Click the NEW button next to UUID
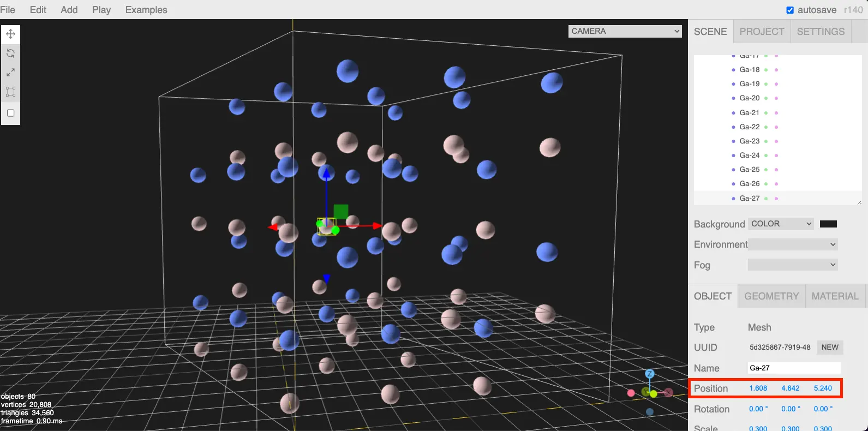The width and height of the screenshot is (868, 431). 830,347
